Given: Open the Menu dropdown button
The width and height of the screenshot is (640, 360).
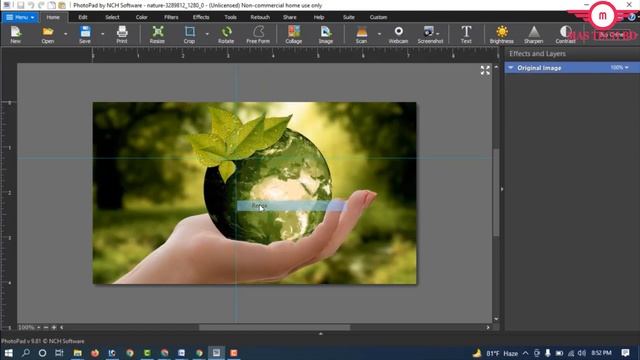Looking at the screenshot, I should [20, 17].
